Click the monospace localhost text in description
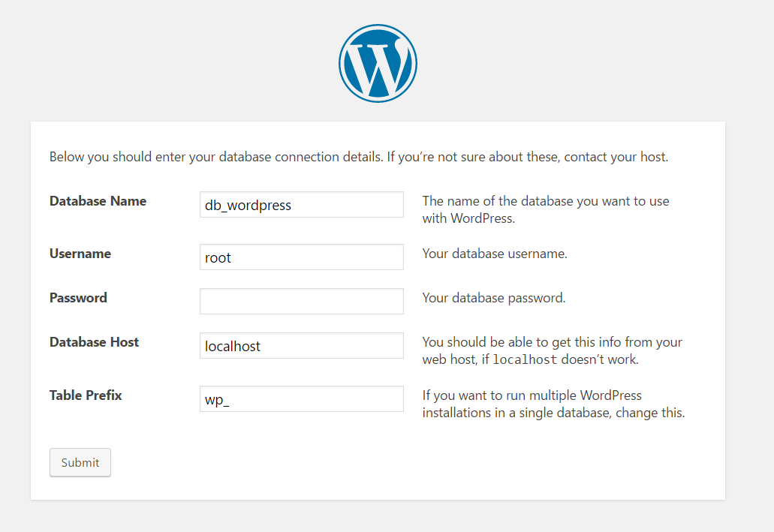The image size is (774, 532). pyautogui.click(x=525, y=359)
